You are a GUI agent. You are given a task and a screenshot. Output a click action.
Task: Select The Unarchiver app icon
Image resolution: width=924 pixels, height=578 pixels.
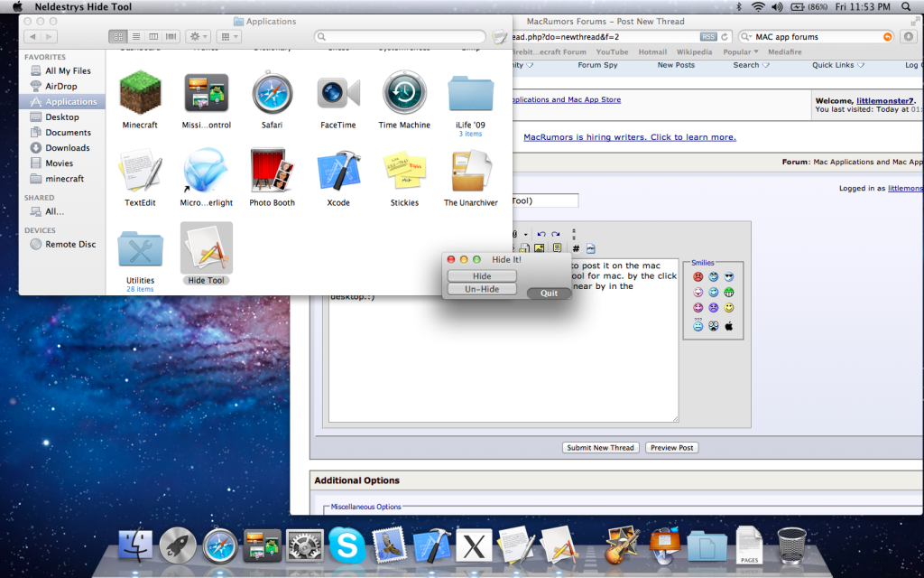[470, 171]
